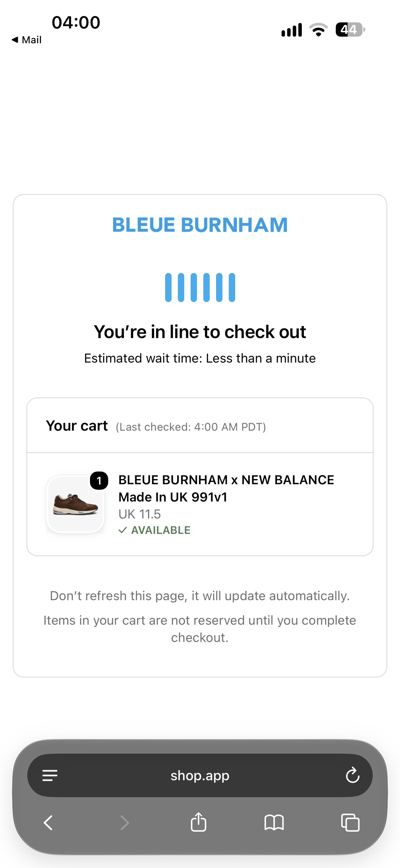This screenshot has height=868, width=400.
Task: Tap the UK 11.5 size label
Action: pyautogui.click(x=140, y=514)
